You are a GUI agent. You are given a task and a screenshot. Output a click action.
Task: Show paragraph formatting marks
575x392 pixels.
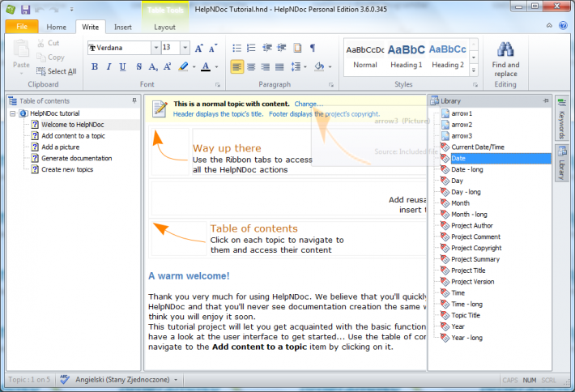[313, 49]
